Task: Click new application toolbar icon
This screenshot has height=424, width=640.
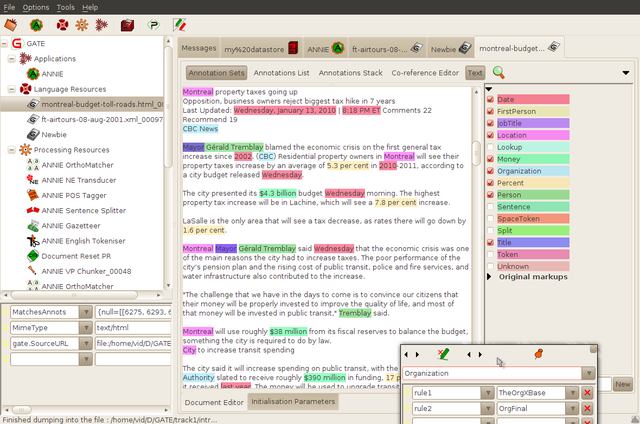Action: point(101,25)
